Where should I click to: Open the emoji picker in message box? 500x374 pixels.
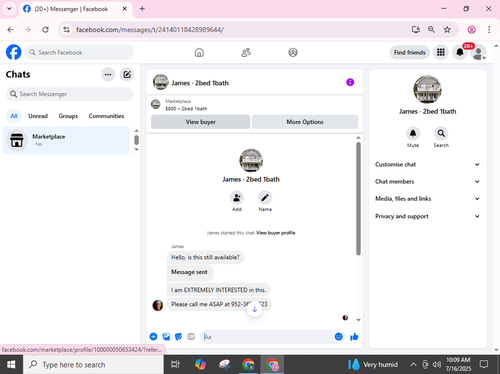pyautogui.click(x=338, y=337)
